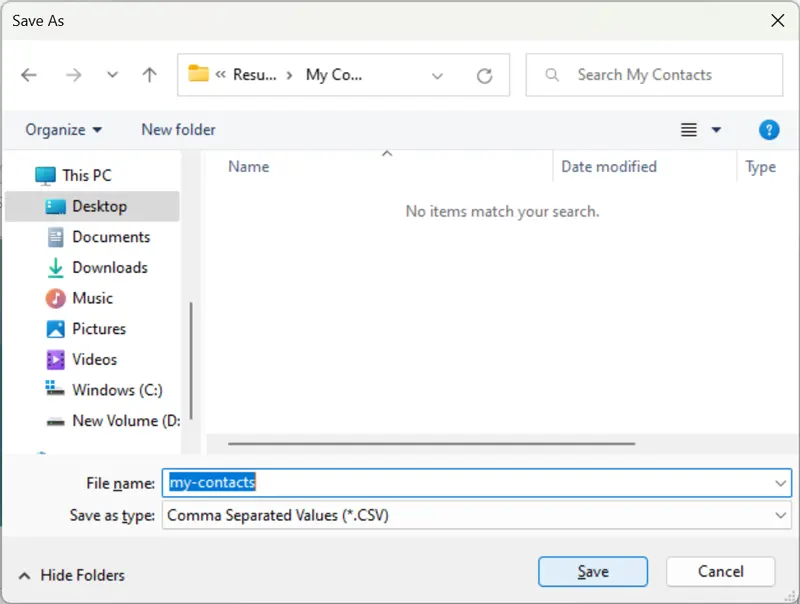
Task: Expand the address bar history dropdown
Action: coord(437,76)
